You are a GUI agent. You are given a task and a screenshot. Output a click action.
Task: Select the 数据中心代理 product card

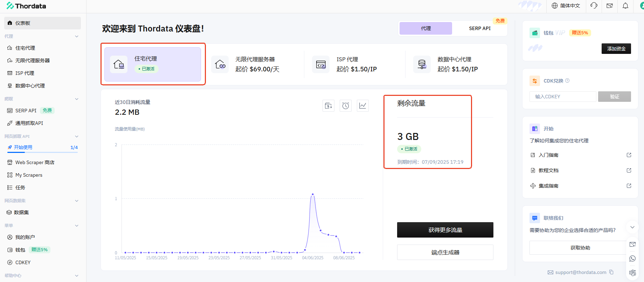[456, 64]
